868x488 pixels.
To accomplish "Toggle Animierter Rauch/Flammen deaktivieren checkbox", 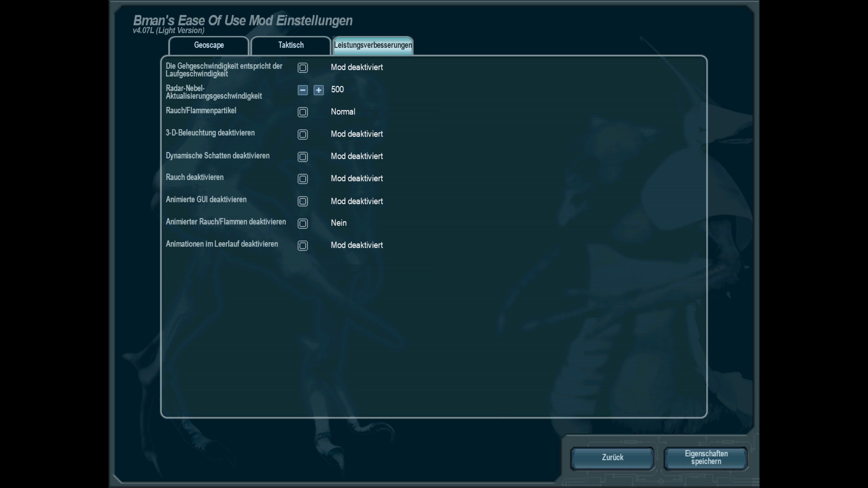I will tap(302, 224).
